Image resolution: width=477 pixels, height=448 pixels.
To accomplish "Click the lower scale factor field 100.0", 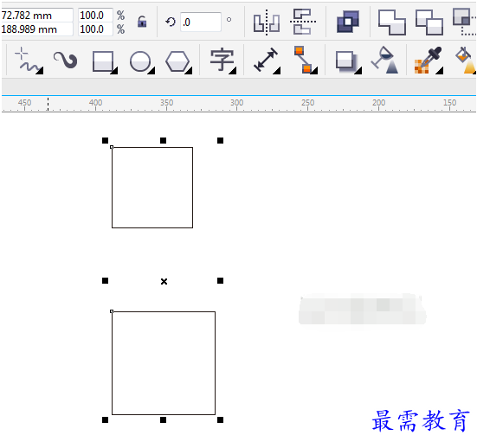I will click(x=95, y=29).
